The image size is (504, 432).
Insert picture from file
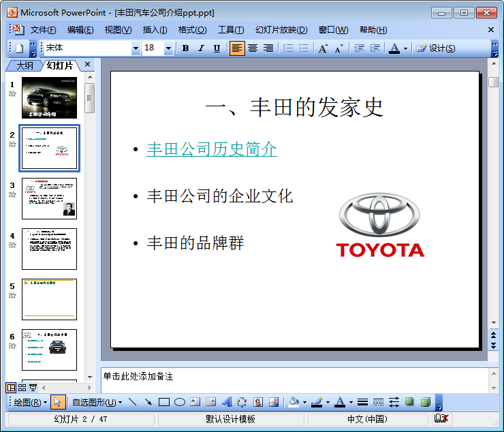[x=274, y=402]
